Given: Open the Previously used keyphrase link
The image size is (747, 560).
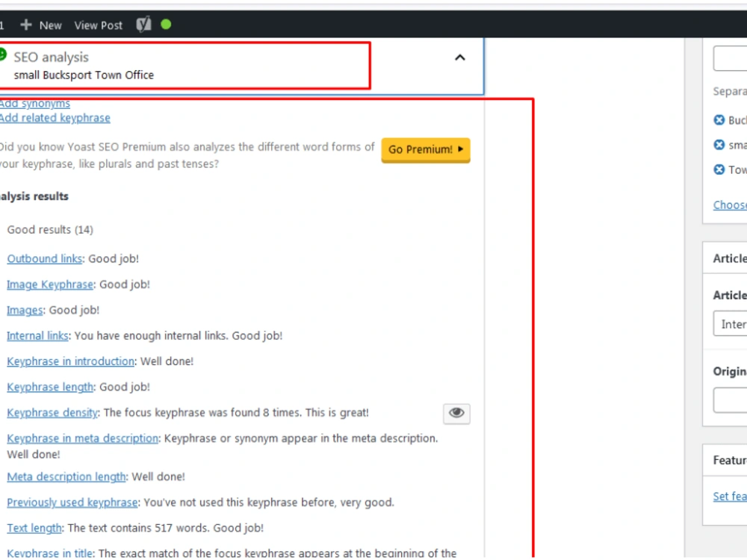Looking at the screenshot, I should pyautogui.click(x=72, y=503).
